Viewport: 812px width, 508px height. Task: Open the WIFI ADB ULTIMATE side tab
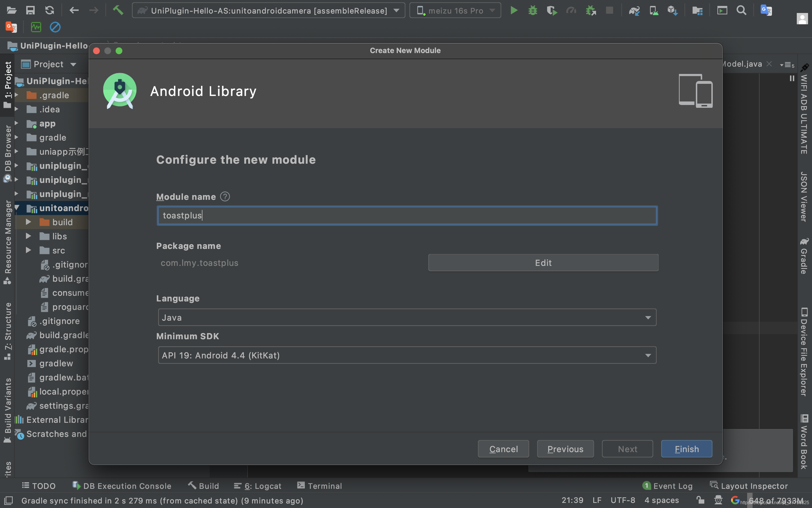click(x=804, y=109)
